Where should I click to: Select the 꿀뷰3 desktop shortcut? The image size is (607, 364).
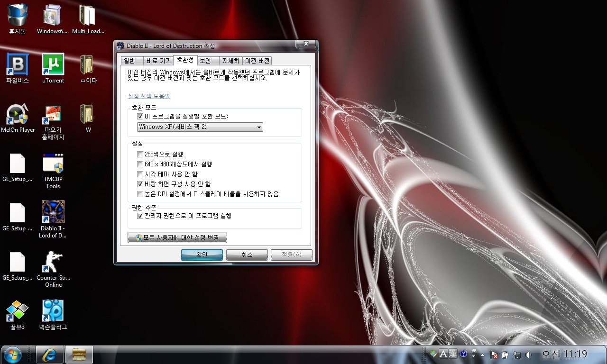pos(18,315)
